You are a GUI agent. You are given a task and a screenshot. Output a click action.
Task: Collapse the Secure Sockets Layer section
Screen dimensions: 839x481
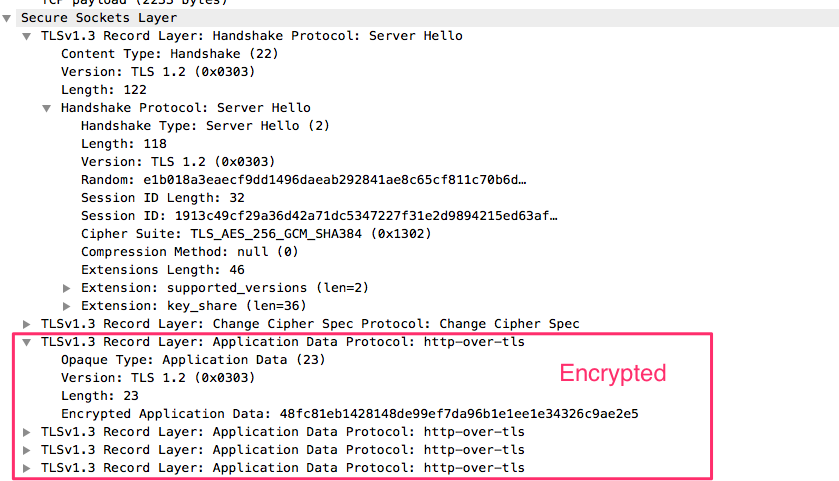[8, 18]
